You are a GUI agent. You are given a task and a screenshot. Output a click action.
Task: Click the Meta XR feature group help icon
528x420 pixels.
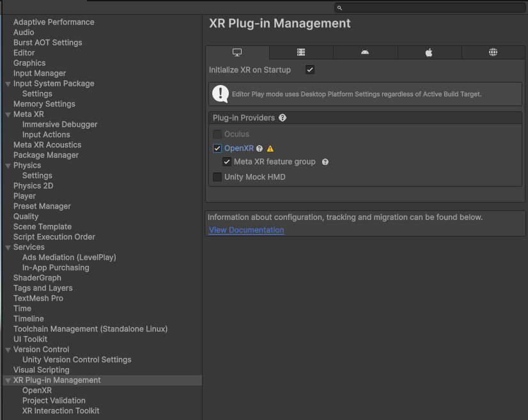pos(325,162)
